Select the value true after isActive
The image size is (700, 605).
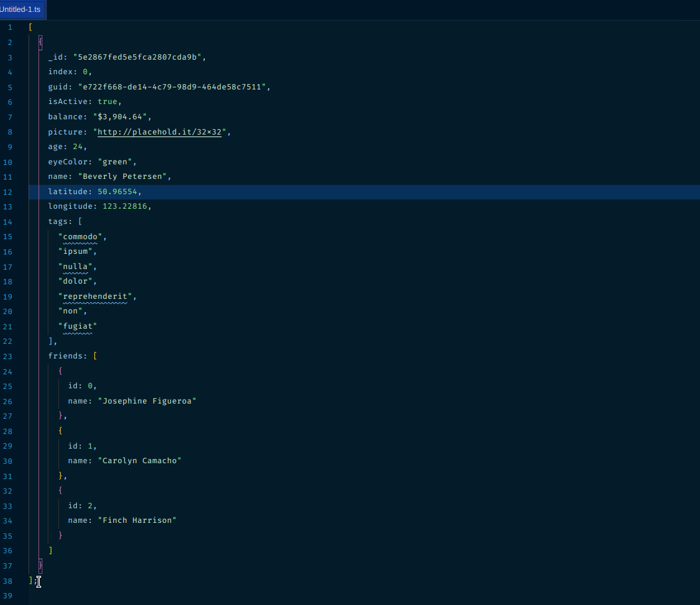point(107,101)
